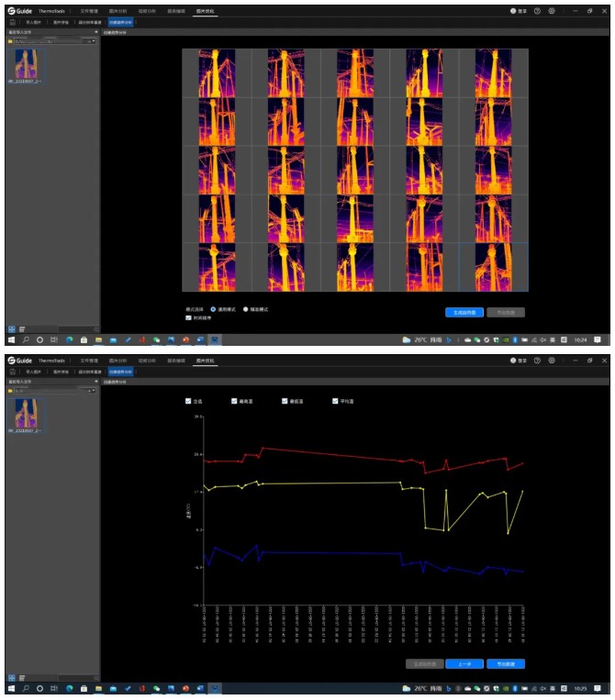Select center thermal thumbnail of the grid
Viewport: 615px width, 700px height.
(x=355, y=170)
